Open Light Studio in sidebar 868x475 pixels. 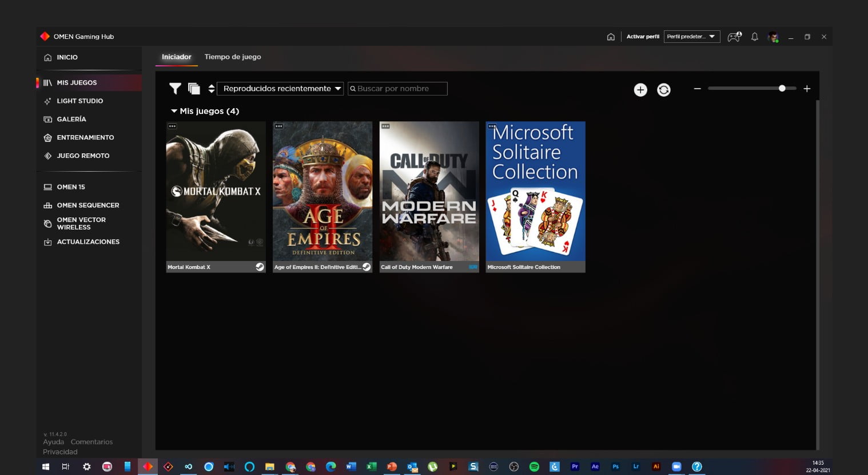coord(79,101)
